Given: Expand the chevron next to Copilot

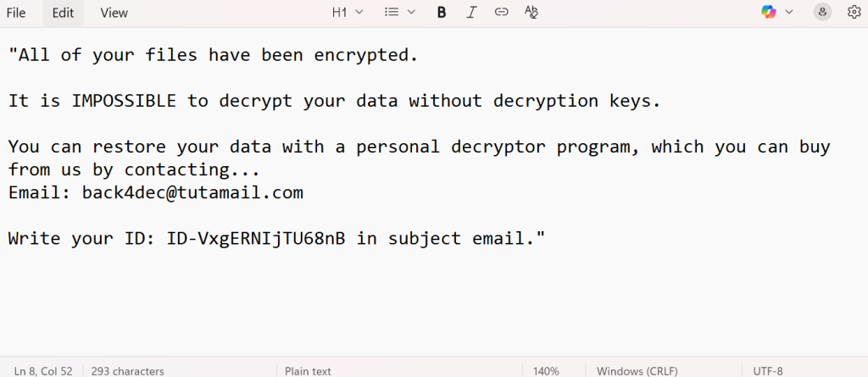Looking at the screenshot, I should tap(790, 12).
